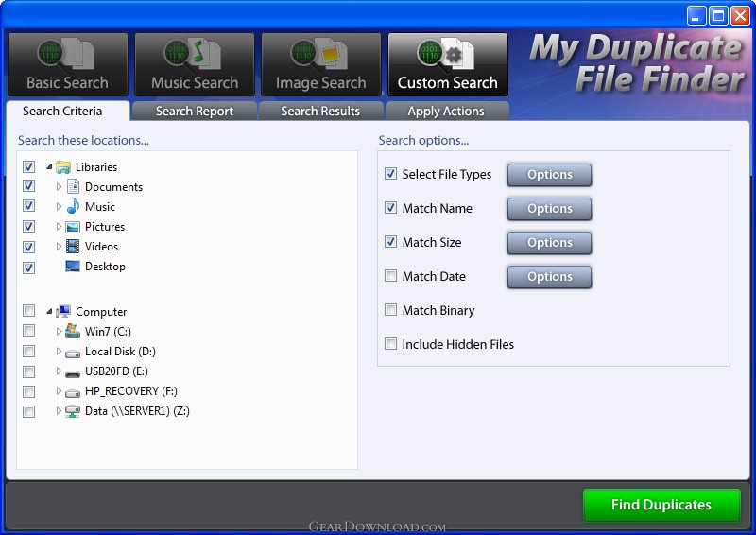Image resolution: width=756 pixels, height=535 pixels.
Task: Check the Win7 (C:) drive checkbox
Action: [29, 331]
